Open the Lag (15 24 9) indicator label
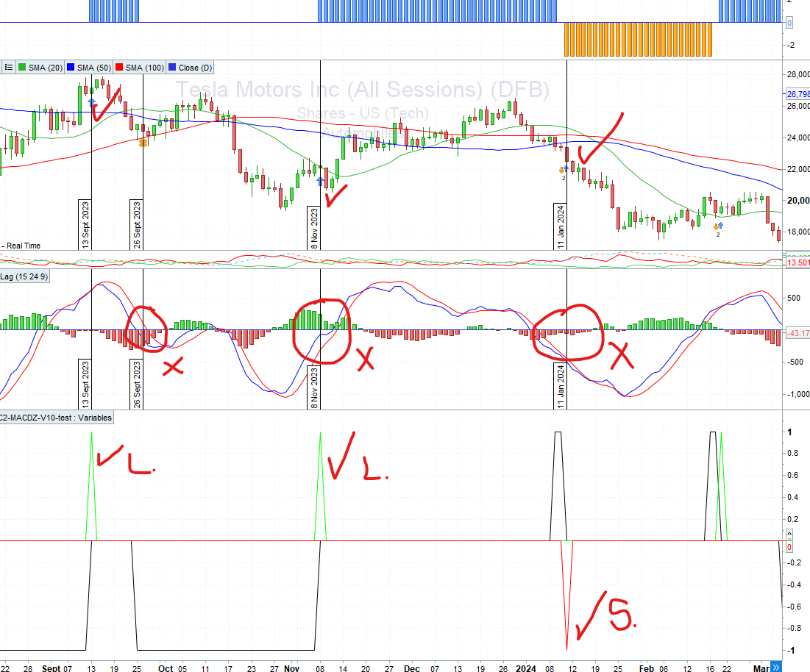The width and height of the screenshot is (810, 672). (x=24, y=276)
